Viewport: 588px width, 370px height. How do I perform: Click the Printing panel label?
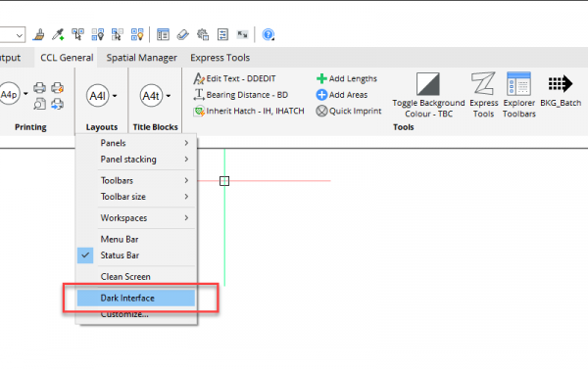30,127
